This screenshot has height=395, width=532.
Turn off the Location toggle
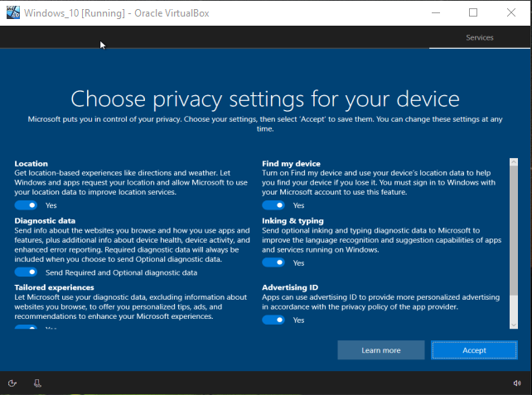click(x=27, y=205)
